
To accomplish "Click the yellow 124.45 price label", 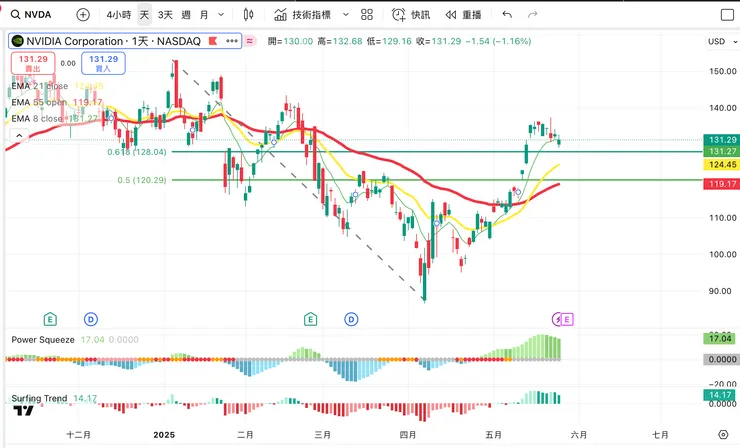I will pos(721,164).
